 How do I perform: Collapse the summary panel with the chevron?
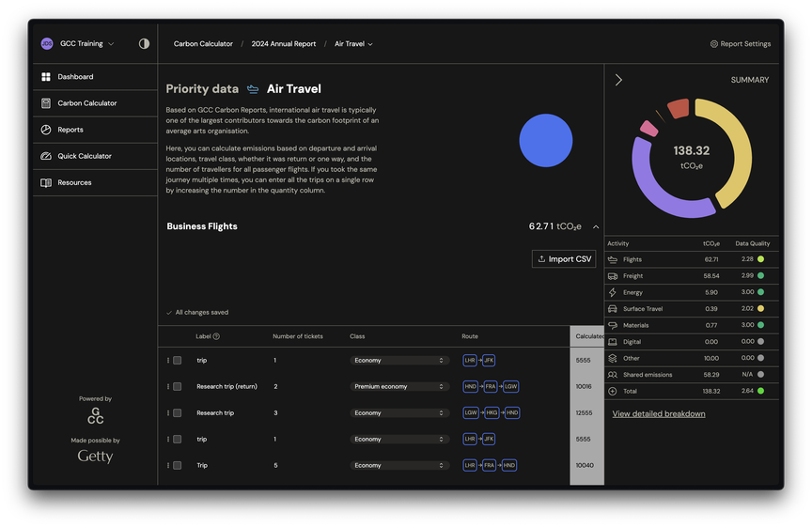click(x=618, y=80)
